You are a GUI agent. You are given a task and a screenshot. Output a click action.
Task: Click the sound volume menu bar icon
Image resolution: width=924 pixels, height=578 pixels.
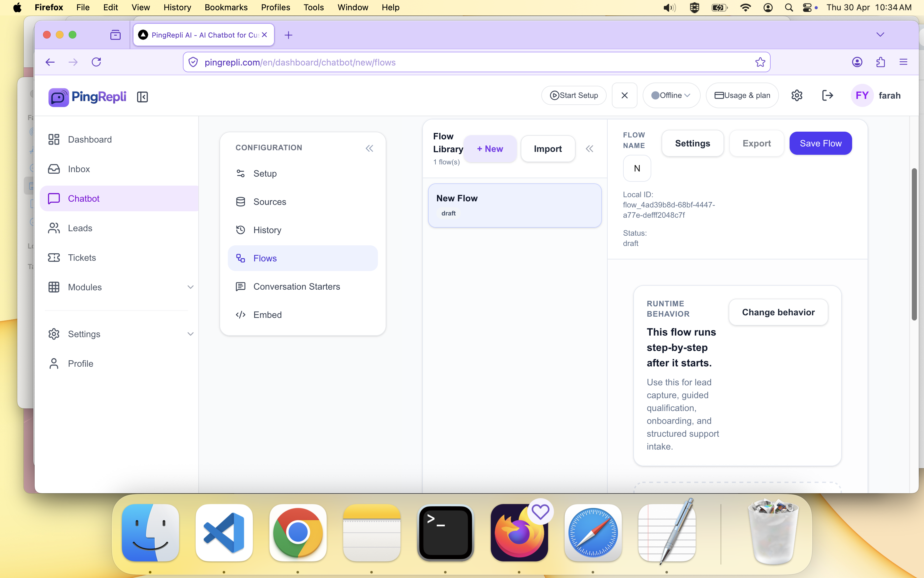pos(669,7)
